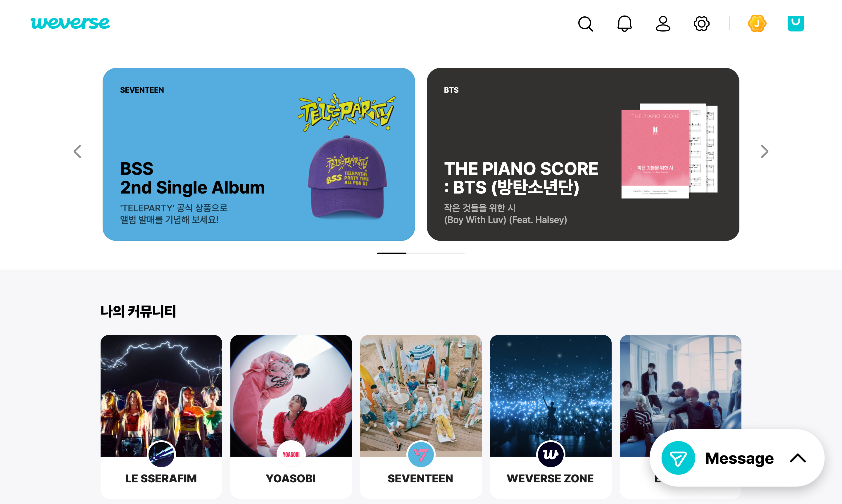Open the notifications bell icon
This screenshot has height=504, width=842.
(624, 24)
